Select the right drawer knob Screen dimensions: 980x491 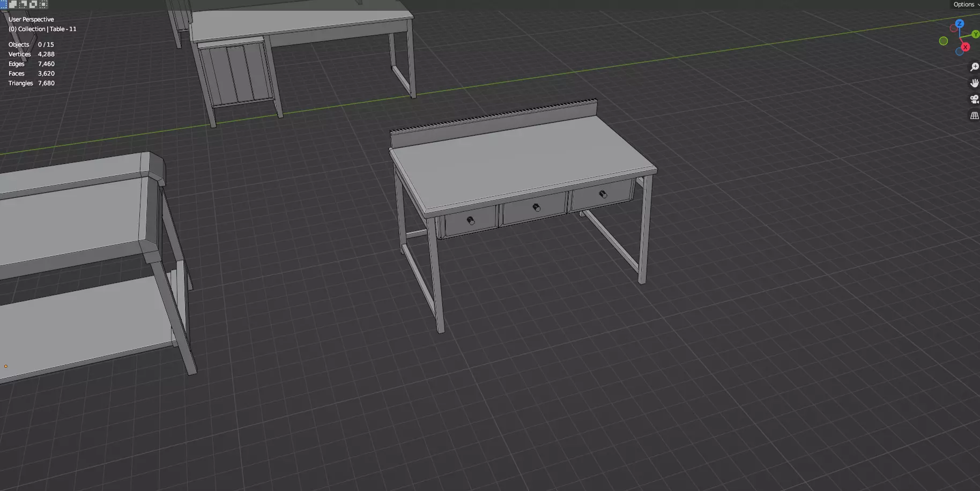pyautogui.click(x=603, y=194)
